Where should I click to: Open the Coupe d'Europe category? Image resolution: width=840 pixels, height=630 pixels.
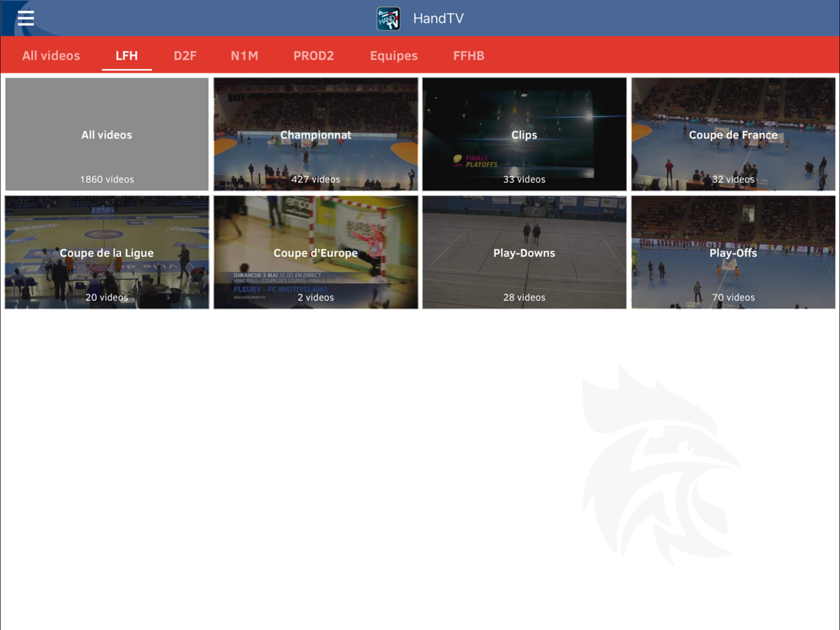click(x=315, y=252)
